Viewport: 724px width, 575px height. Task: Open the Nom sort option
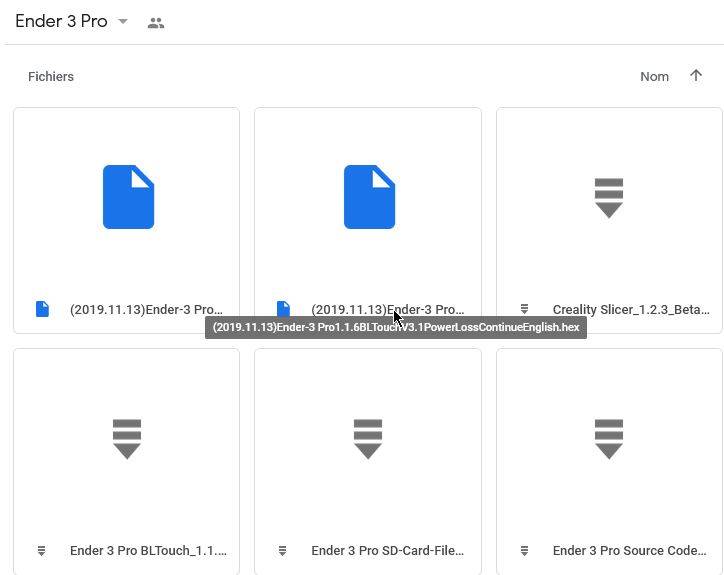pyautogui.click(x=654, y=77)
